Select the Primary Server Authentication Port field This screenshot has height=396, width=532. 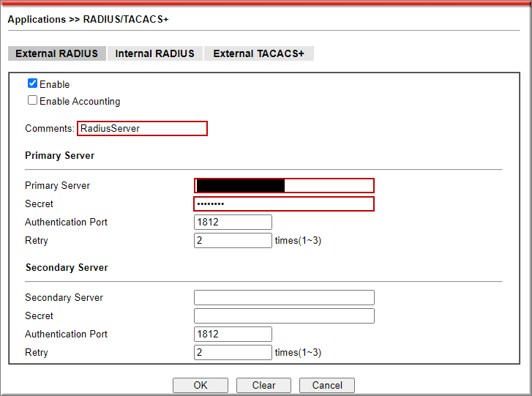coord(233,222)
